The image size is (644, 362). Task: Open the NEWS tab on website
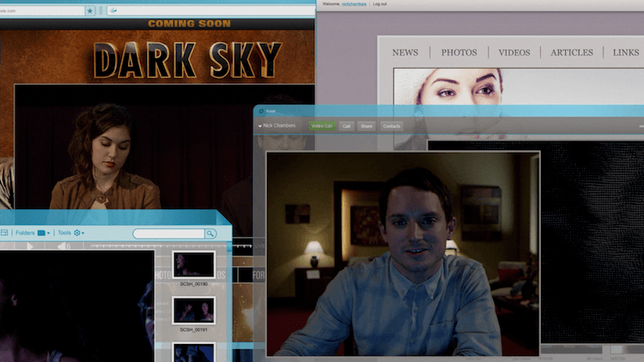pos(405,52)
